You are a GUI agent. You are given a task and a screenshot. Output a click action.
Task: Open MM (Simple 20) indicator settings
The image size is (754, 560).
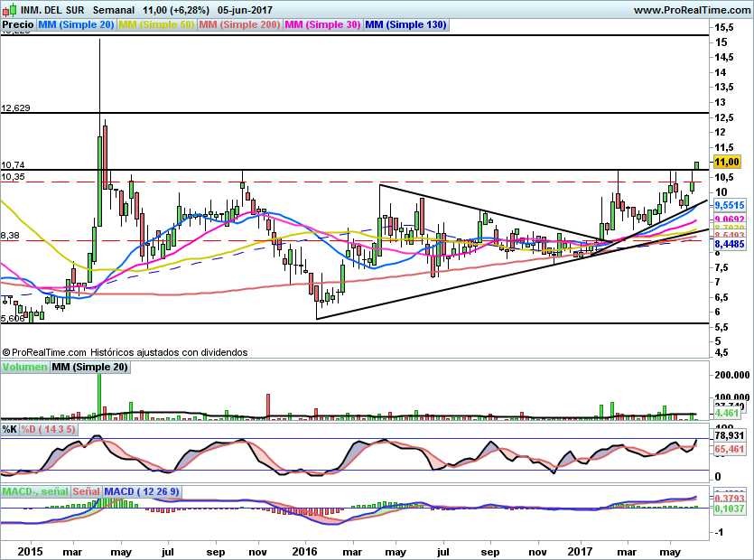76,24
